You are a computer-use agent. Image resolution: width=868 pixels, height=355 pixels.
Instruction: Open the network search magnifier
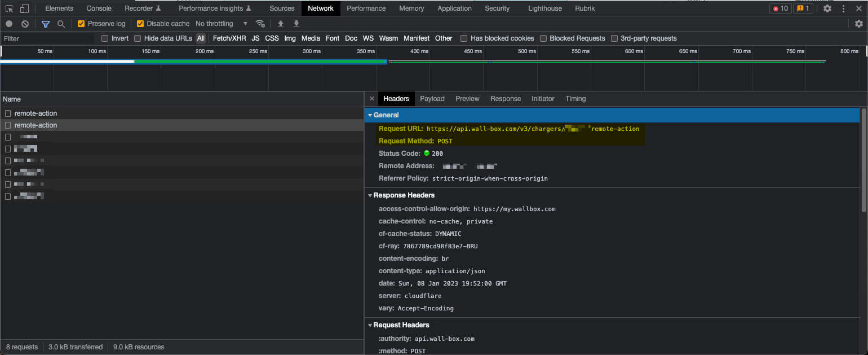(x=61, y=24)
